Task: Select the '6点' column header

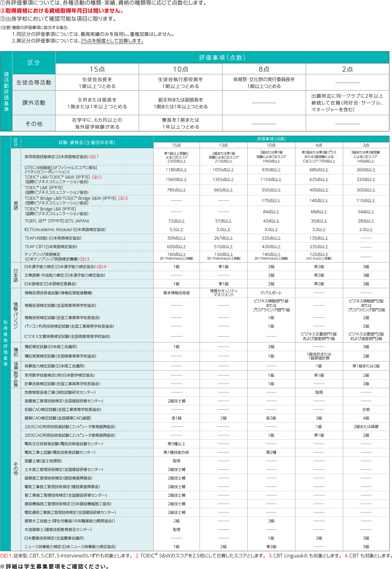Action: pyautogui.click(x=319, y=145)
